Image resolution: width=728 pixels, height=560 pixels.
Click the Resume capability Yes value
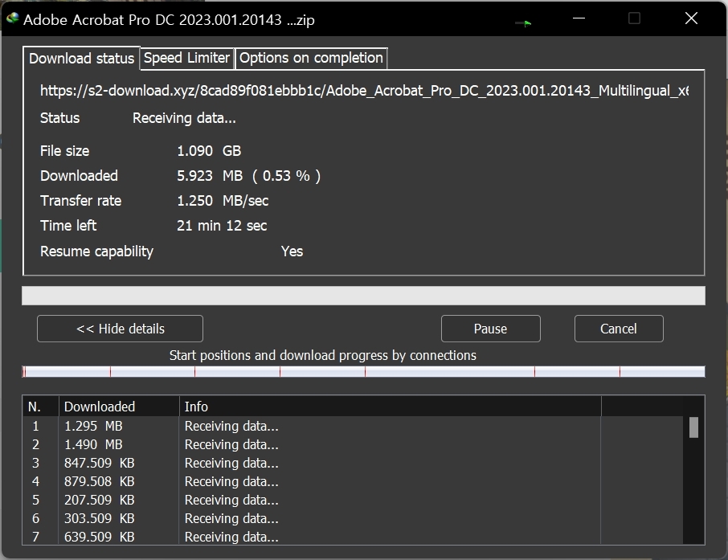[292, 251]
